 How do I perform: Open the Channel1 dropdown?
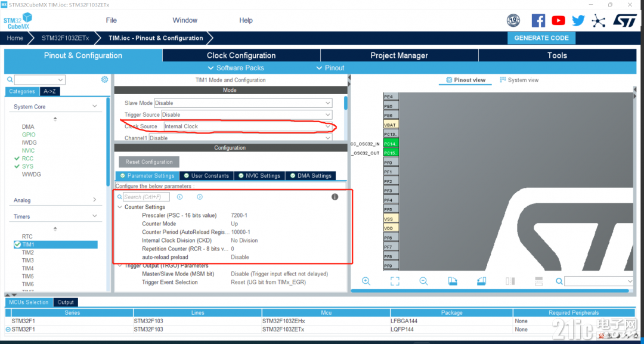(240, 138)
